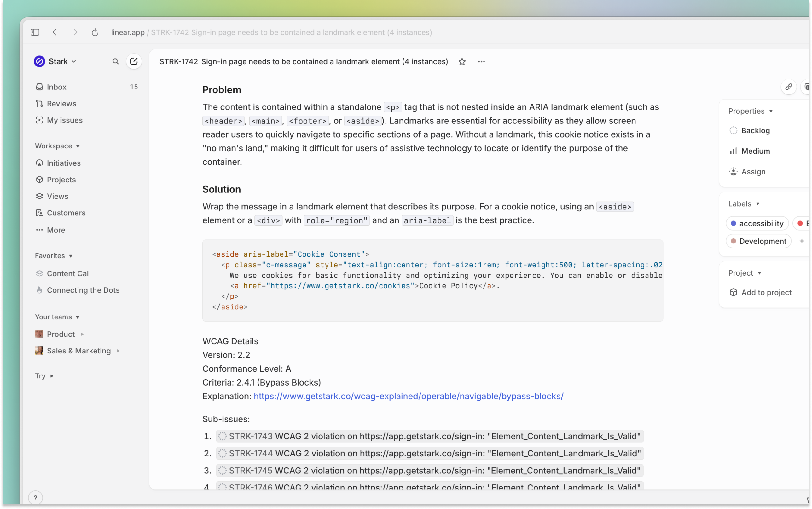Open sub-issue STRK-1745
Screen dimensions: 812x509
[x=430, y=471]
